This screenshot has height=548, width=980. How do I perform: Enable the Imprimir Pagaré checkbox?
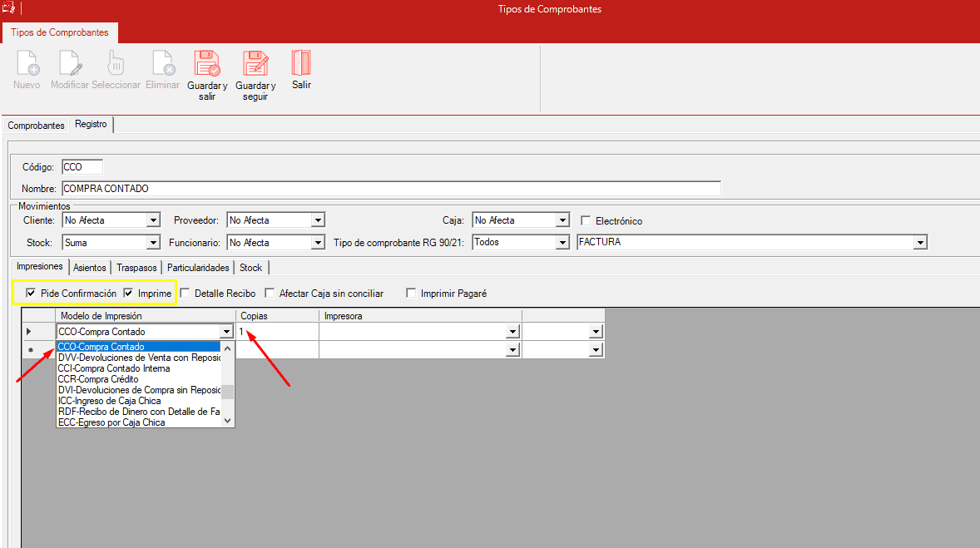(x=411, y=293)
